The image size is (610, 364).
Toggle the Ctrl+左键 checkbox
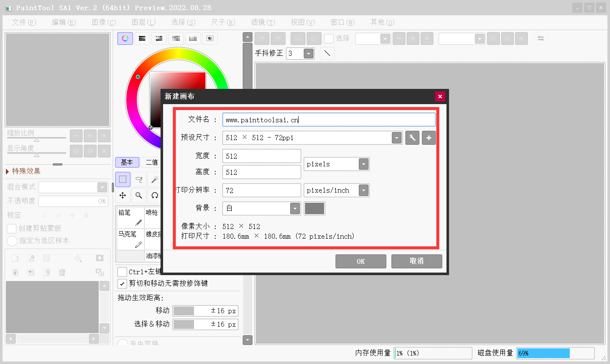click(122, 272)
